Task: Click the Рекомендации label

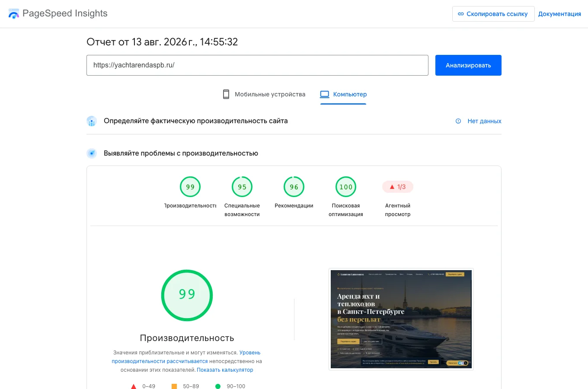Action: (x=294, y=206)
